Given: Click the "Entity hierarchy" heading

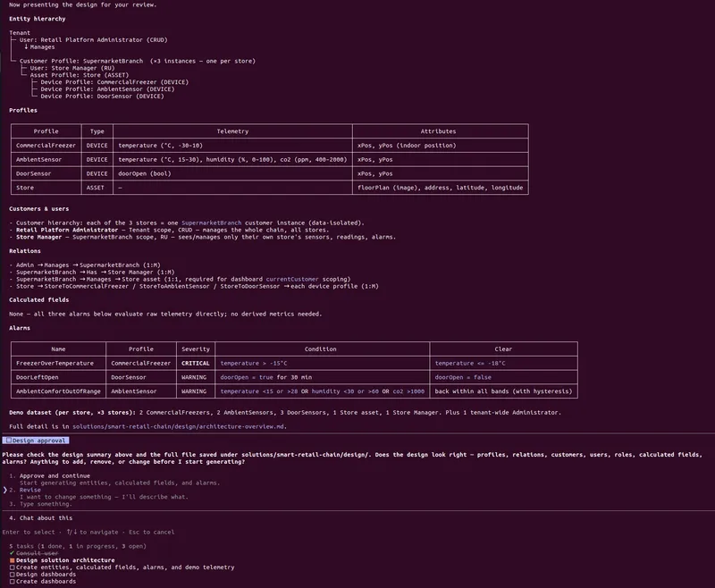Looking at the screenshot, I should (x=38, y=19).
